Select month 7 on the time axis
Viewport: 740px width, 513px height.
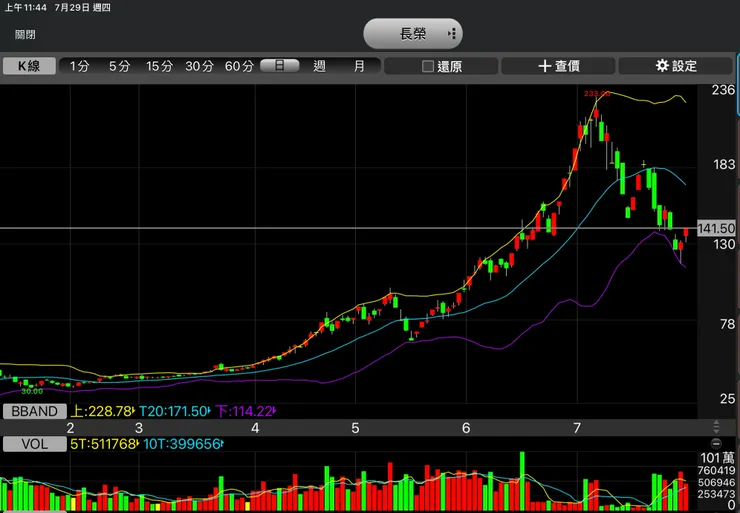(577, 428)
